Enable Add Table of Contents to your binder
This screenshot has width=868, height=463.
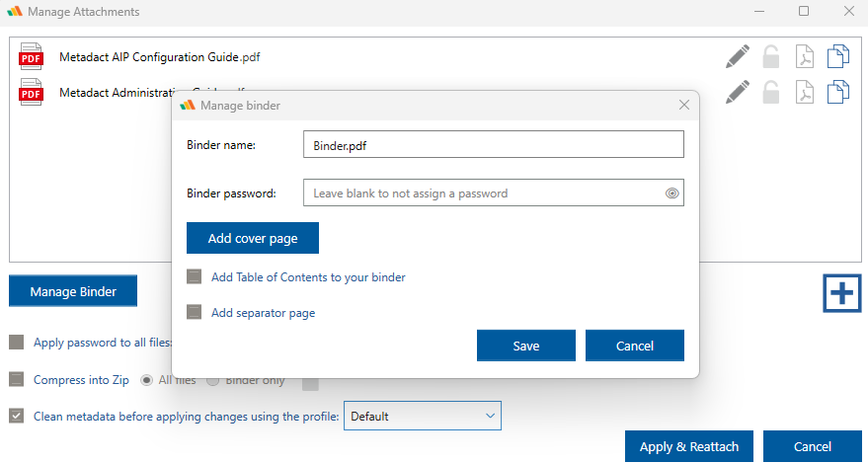point(194,276)
